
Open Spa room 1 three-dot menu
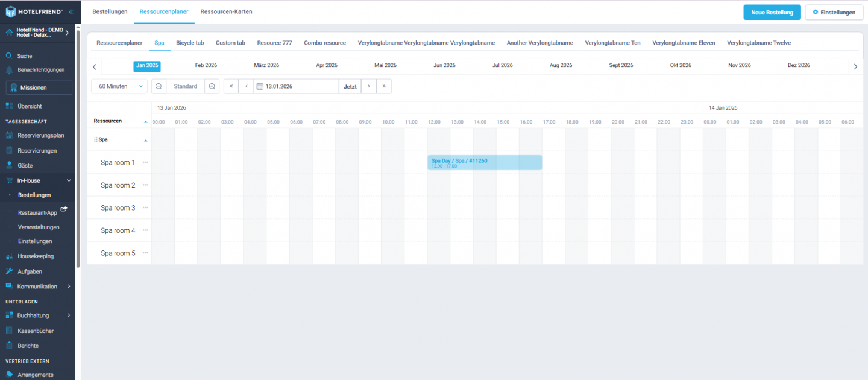[145, 162]
